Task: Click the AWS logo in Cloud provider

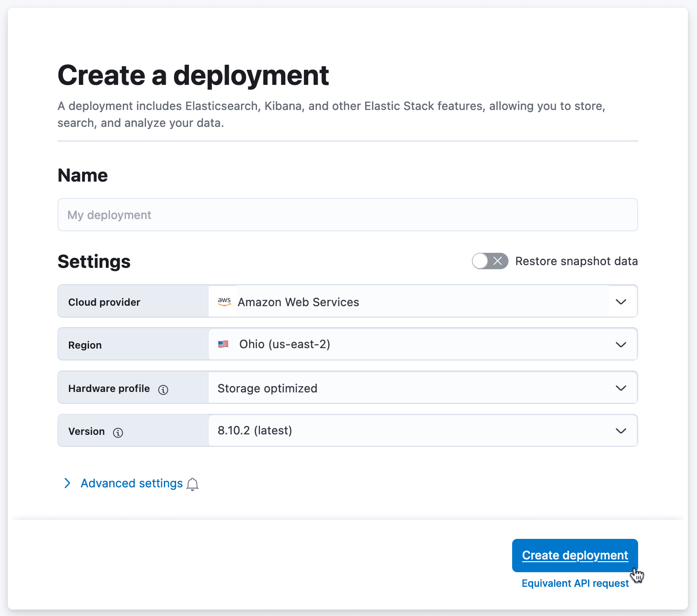Action: 224,302
